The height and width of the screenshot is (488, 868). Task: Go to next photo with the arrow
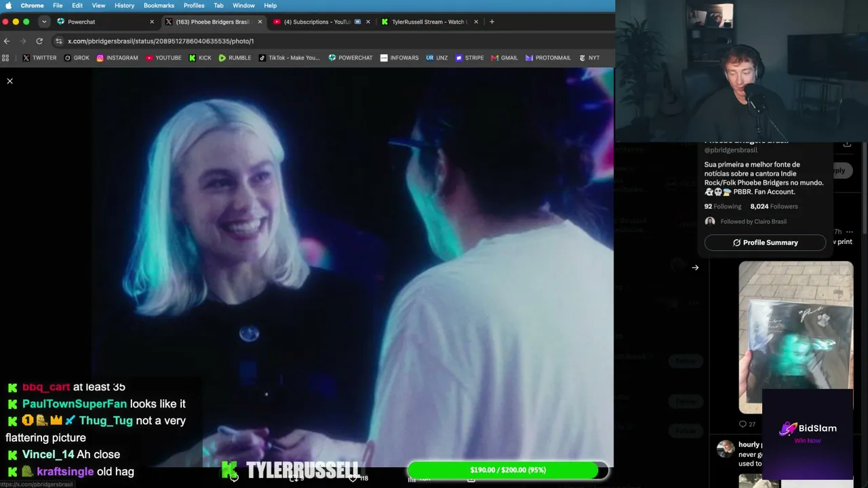(x=695, y=268)
